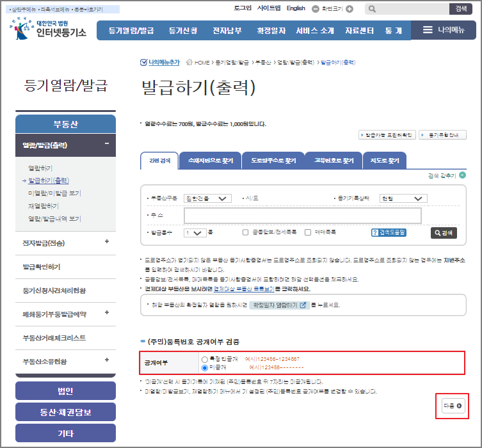
Task: Focus the top site search field
Action: pyautogui.click(x=407, y=9)
